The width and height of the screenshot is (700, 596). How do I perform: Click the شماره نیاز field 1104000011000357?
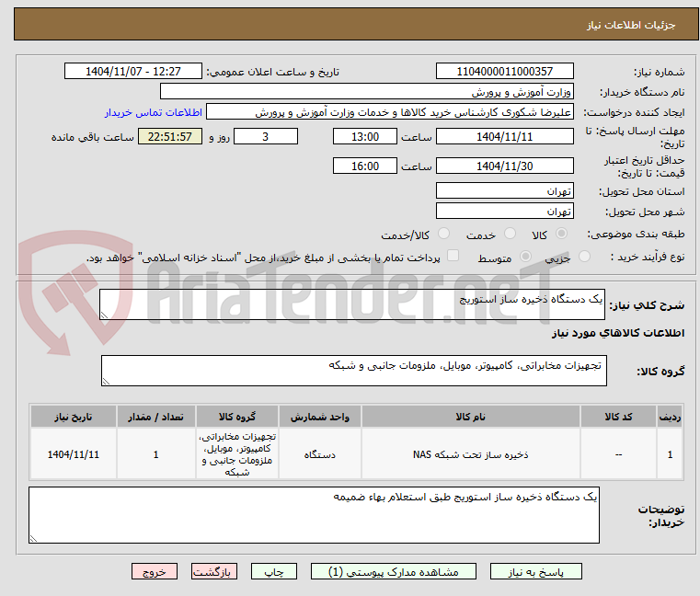[x=504, y=71]
